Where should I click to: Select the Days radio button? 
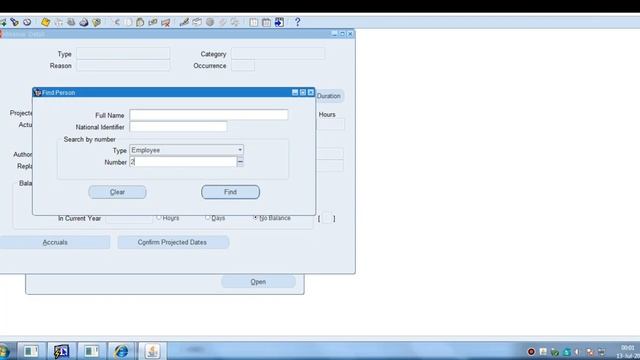coord(207,218)
